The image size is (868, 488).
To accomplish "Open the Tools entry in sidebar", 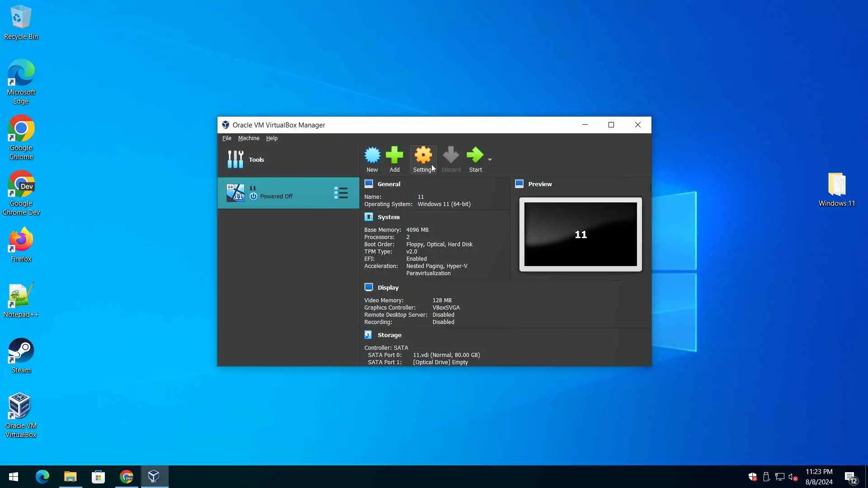I will tap(256, 160).
